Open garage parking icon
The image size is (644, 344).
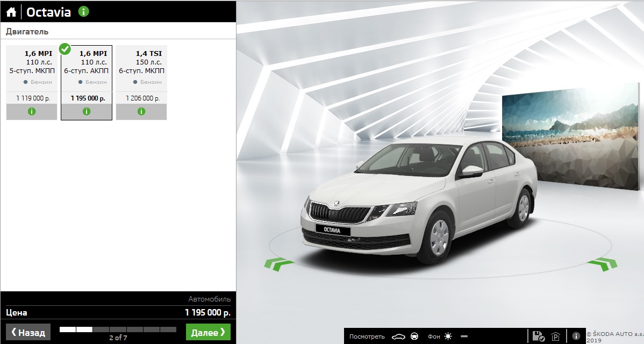556,336
